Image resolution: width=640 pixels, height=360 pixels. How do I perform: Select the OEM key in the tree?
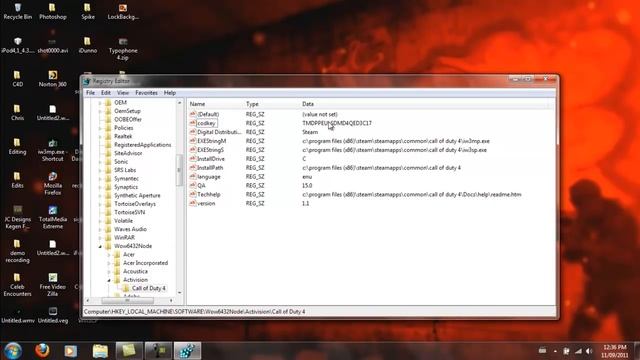[x=120, y=102]
